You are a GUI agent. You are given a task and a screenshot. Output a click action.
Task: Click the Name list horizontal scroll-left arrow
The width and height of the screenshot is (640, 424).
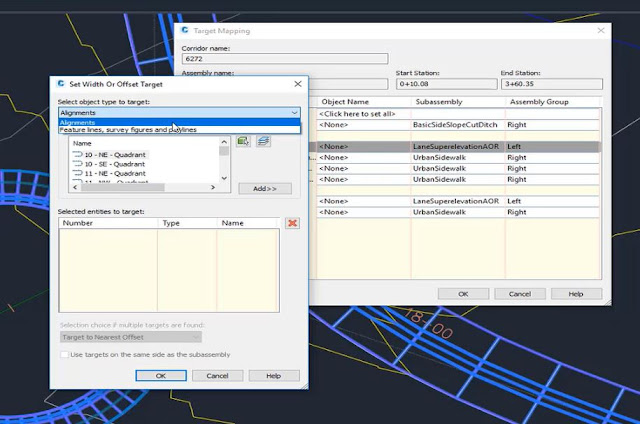point(75,187)
